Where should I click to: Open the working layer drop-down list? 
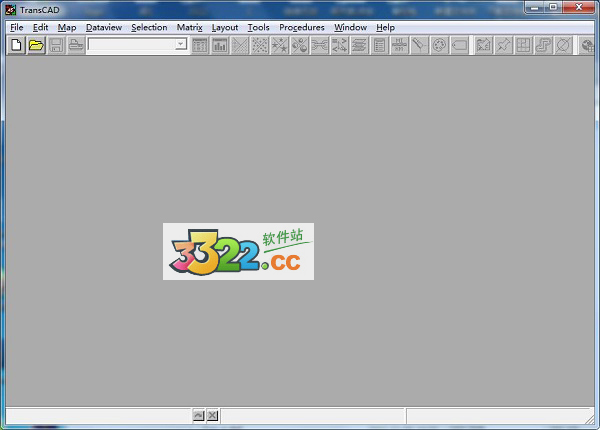(x=181, y=44)
